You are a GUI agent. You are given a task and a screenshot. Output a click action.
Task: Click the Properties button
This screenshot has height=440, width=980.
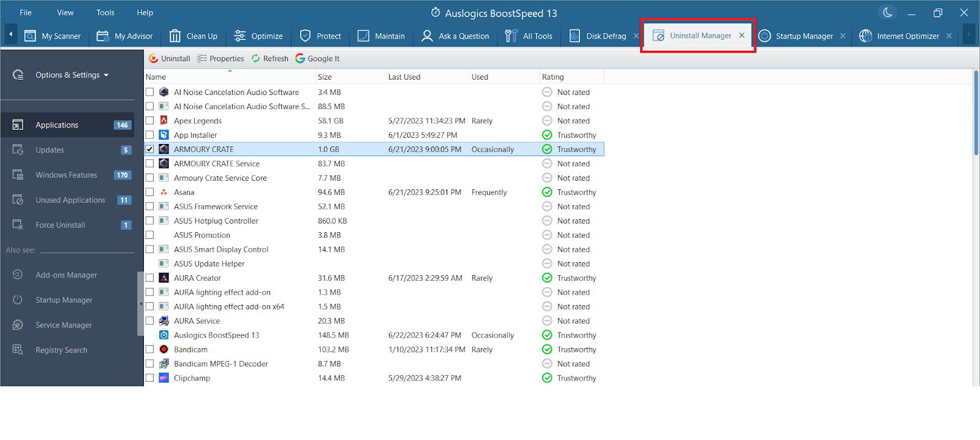click(221, 59)
